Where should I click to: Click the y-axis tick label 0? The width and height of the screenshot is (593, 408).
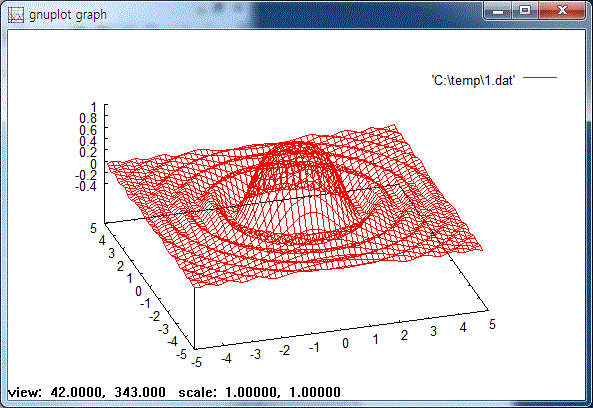click(138, 292)
